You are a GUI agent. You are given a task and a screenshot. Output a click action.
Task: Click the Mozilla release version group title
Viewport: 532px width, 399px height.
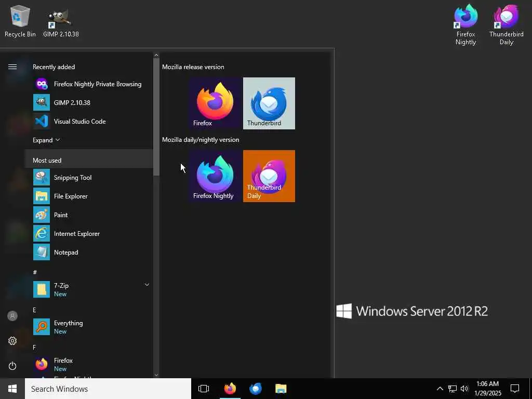[193, 67]
